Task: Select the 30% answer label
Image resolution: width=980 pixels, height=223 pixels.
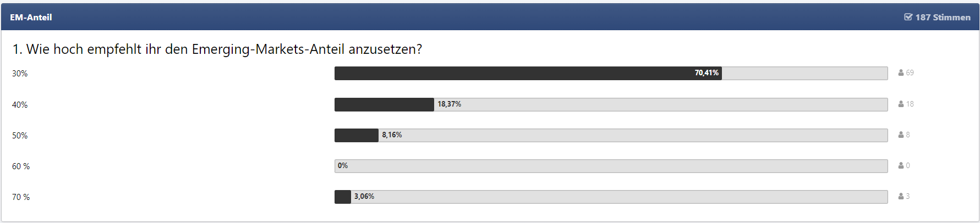Action: (20, 74)
